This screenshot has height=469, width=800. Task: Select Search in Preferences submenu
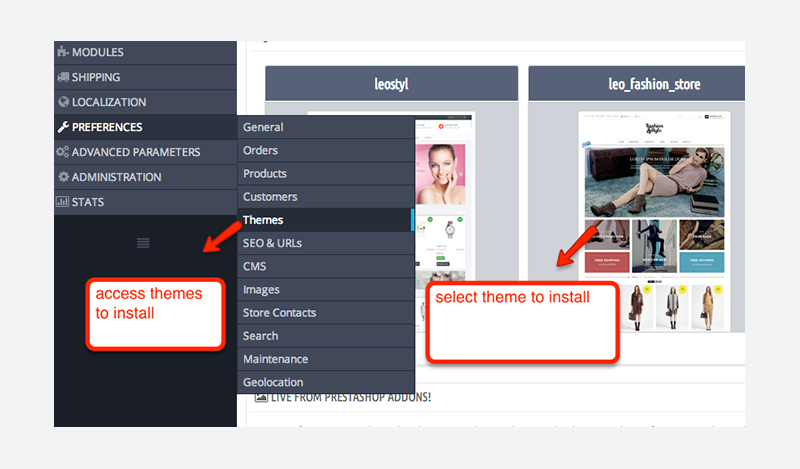point(326,336)
